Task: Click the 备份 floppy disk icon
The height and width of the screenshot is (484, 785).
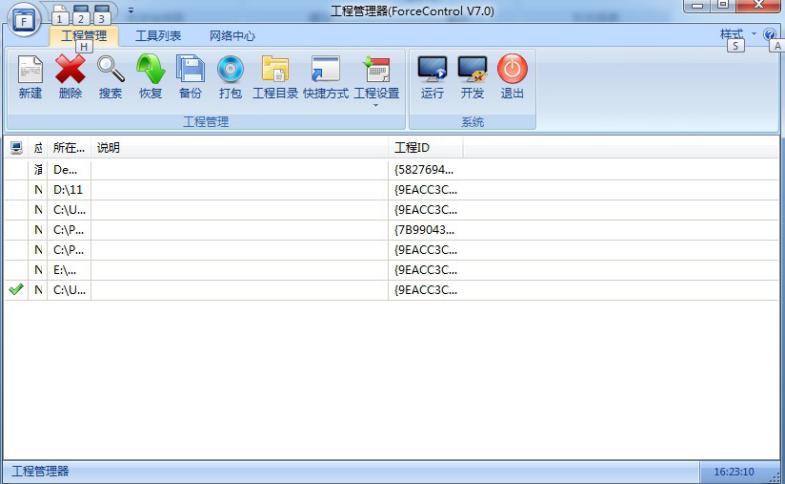Action: click(190, 69)
